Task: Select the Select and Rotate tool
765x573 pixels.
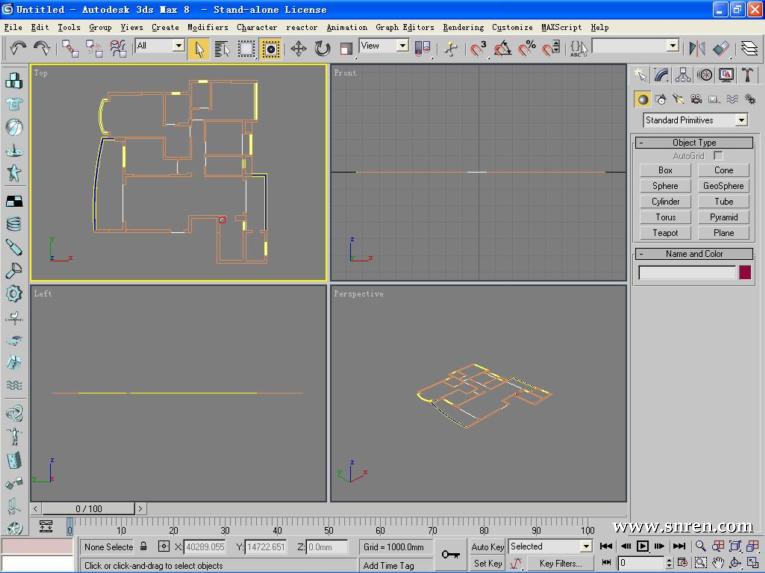Action: [322, 48]
